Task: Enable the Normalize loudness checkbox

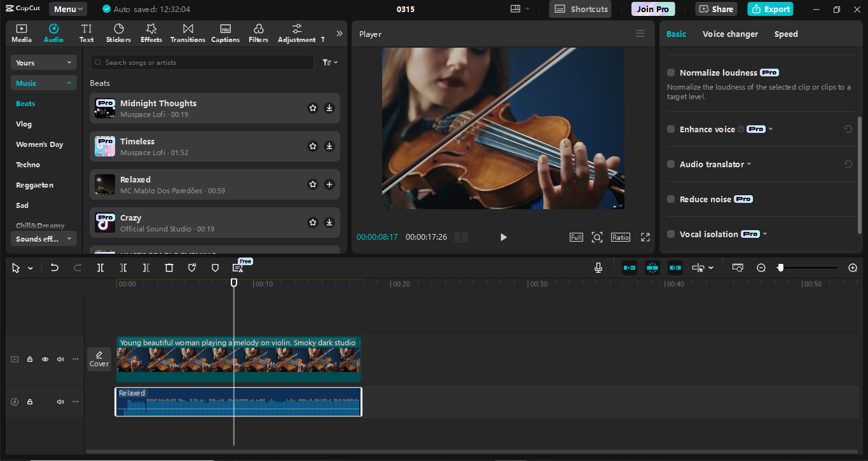Action: (671, 72)
